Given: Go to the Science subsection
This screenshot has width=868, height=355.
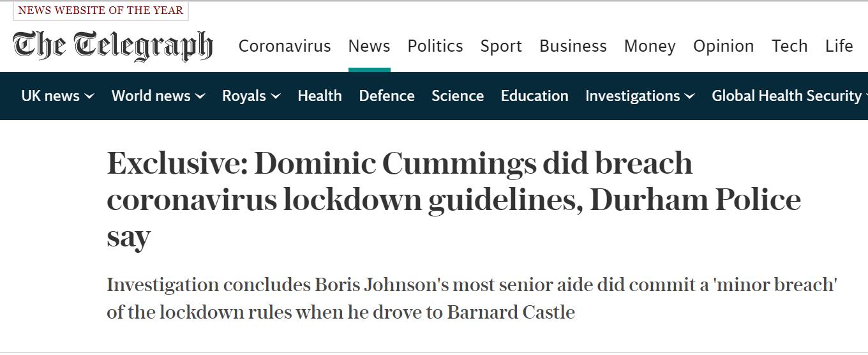Looking at the screenshot, I should 458,96.
